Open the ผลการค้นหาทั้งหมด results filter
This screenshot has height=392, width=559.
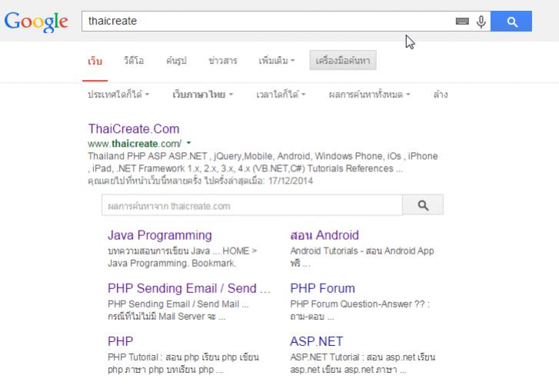click(x=369, y=95)
